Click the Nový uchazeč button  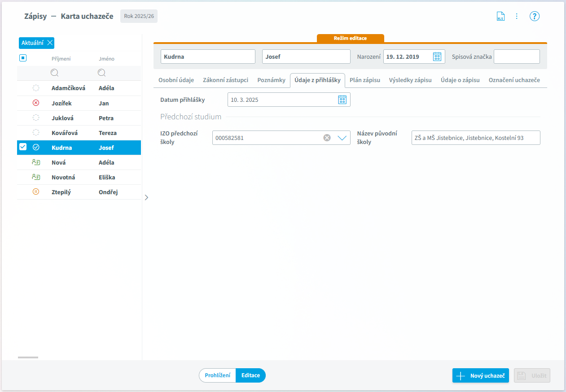481,376
